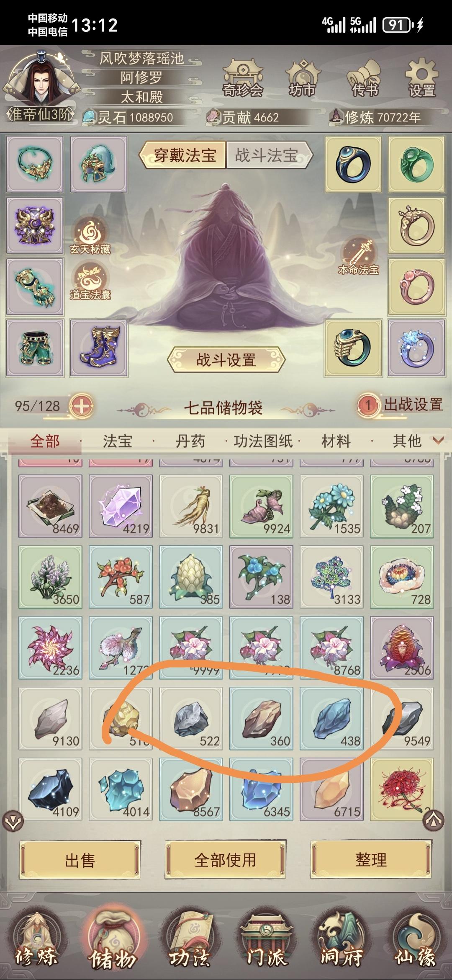Tap the equipped purple boots slot
This screenshot has width=452, height=980.
(x=99, y=348)
